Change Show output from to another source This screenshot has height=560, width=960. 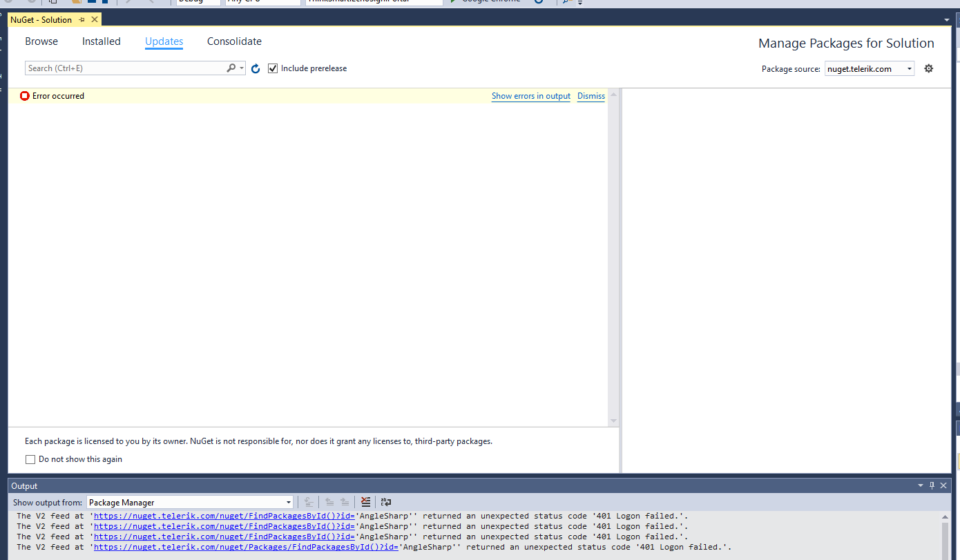tap(288, 502)
